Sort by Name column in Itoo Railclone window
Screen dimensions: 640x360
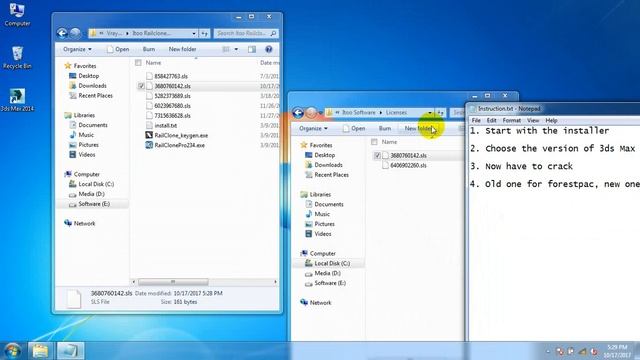tap(153, 63)
